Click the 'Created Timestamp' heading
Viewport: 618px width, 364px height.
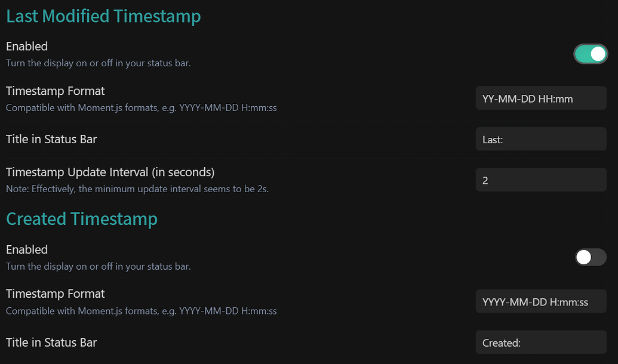click(x=82, y=219)
